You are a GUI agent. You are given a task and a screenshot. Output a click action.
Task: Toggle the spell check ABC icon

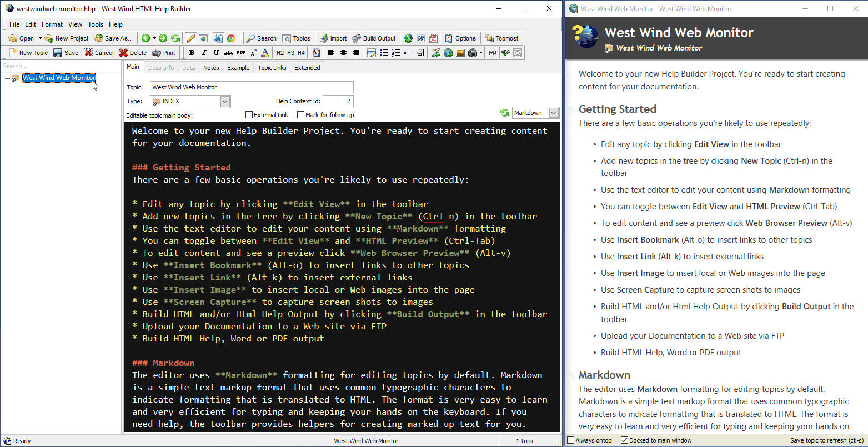505,53
